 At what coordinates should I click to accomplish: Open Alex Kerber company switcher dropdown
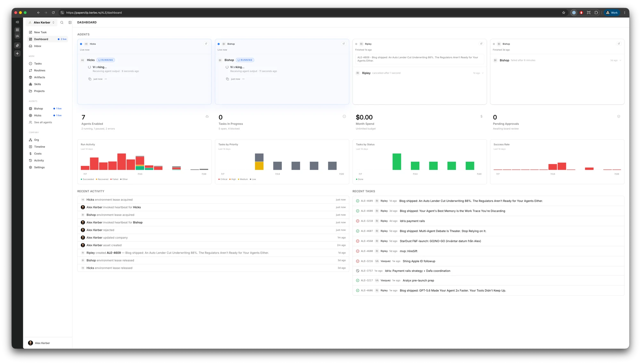click(x=42, y=22)
